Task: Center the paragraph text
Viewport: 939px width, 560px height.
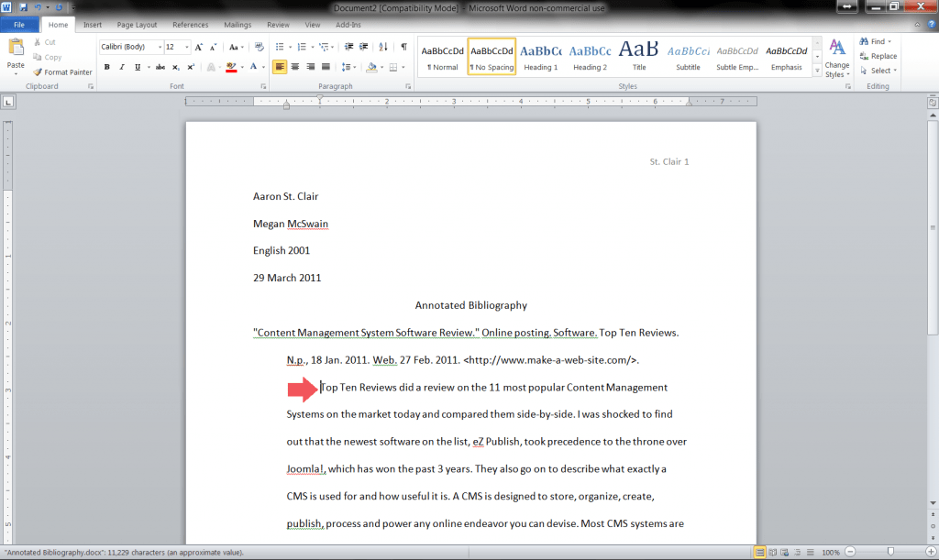Action: click(294, 67)
